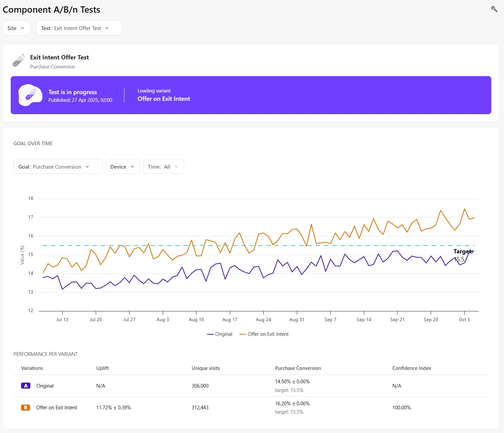Click the test tube icon beside Exit Intent Offer Test
504x433 pixels.
pyautogui.click(x=19, y=60)
